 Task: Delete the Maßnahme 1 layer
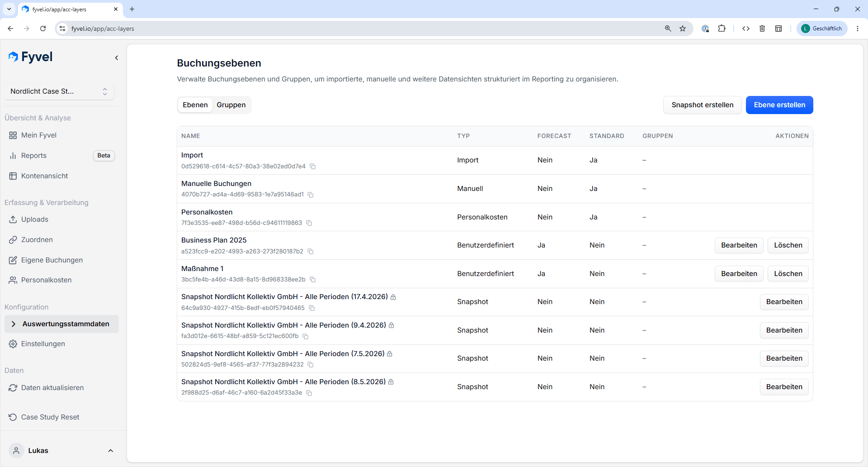point(788,274)
